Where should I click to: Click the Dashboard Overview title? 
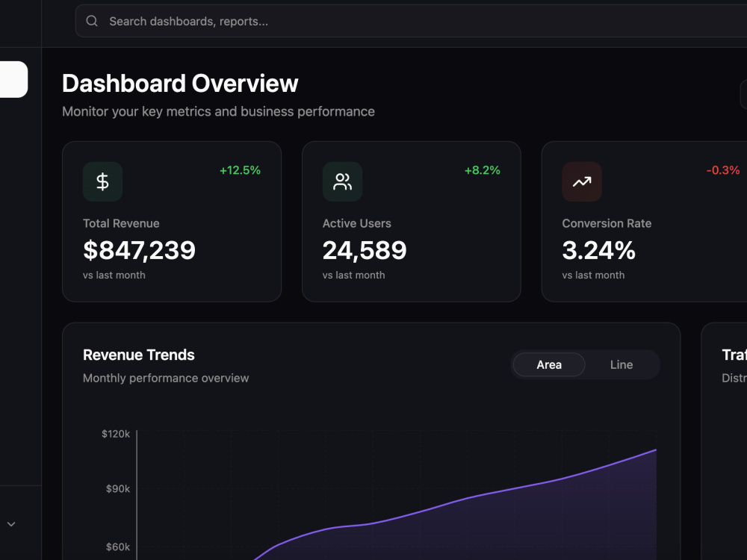pos(180,84)
